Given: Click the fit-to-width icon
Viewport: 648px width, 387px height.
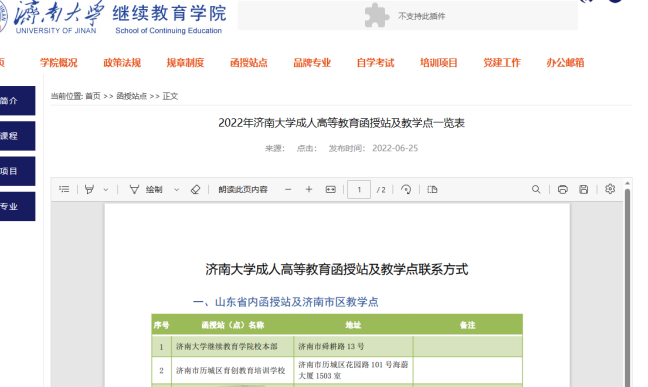Looking at the screenshot, I should coord(331,189).
